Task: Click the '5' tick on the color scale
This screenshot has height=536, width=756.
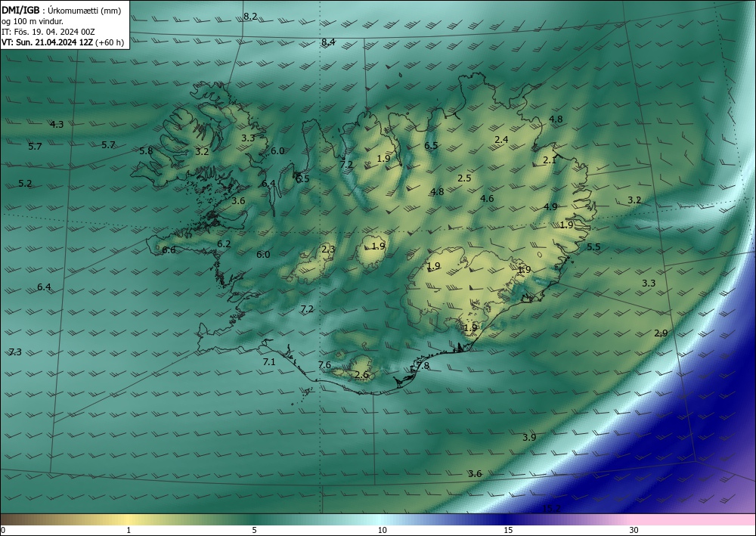Action: 254,530
